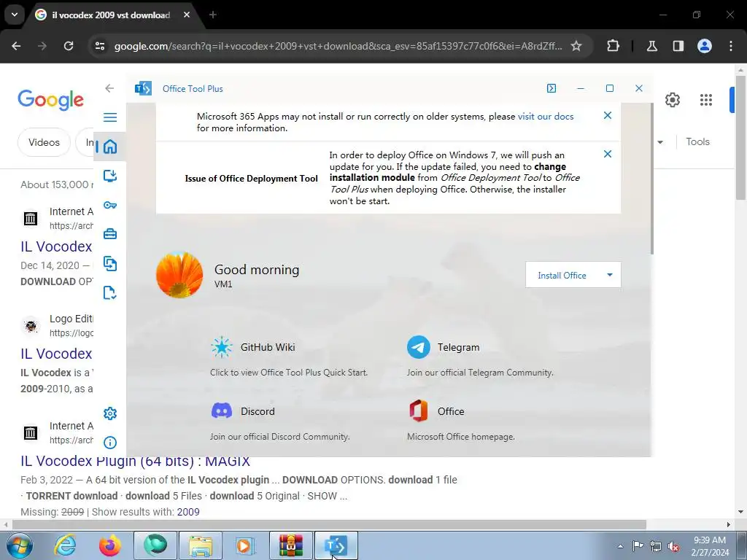747x560 pixels.
Task: Open the Deploy page icon in sidebar
Action: 110,176
